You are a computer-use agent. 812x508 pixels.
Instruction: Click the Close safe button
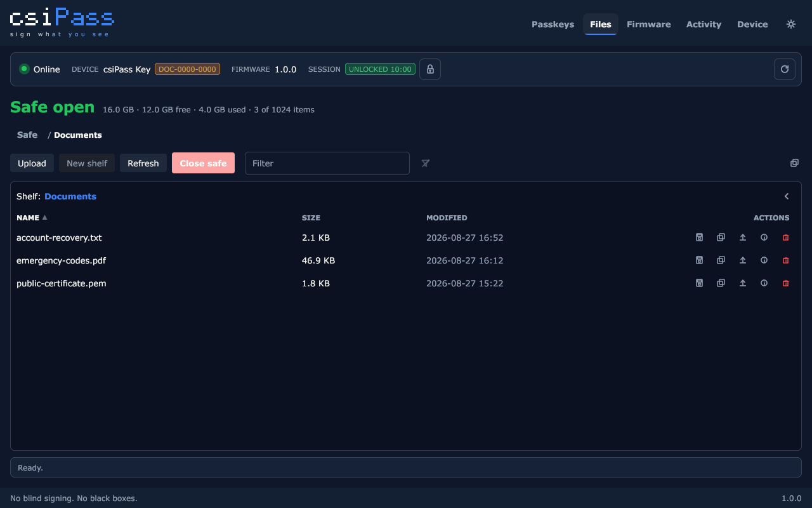coord(203,163)
